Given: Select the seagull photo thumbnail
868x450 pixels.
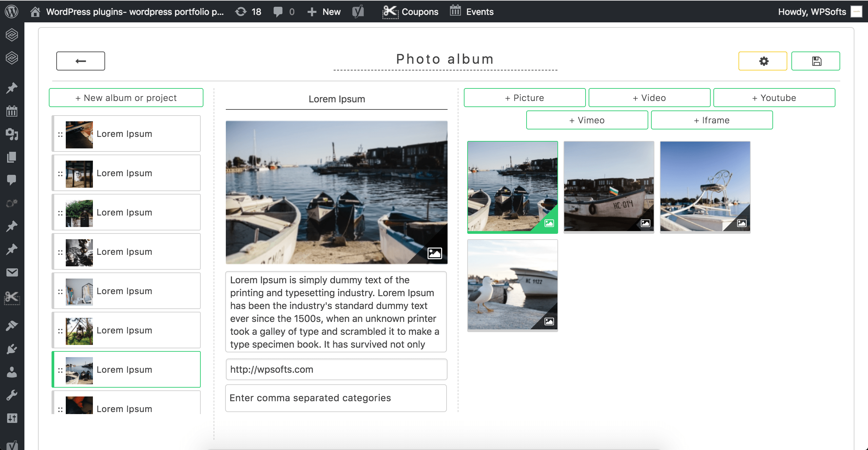Looking at the screenshot, I should tap(512, 285).
